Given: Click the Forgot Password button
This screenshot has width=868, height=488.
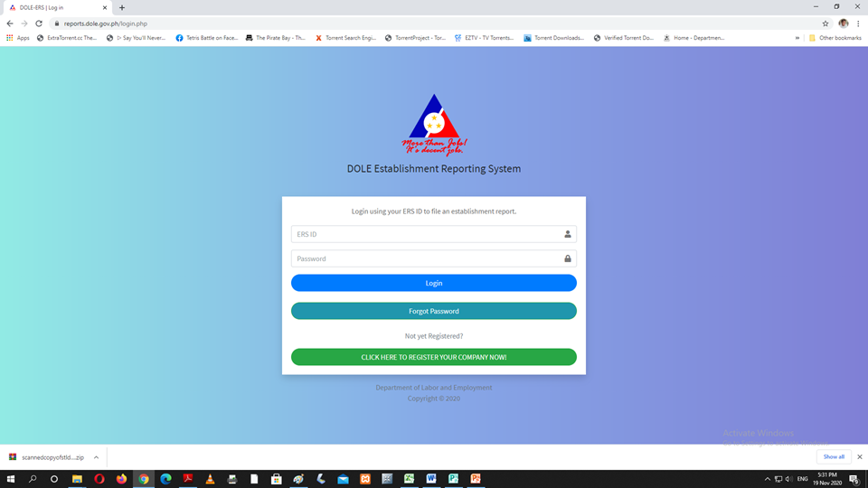Looking at the screenshot, I should [x=434, y=311].
